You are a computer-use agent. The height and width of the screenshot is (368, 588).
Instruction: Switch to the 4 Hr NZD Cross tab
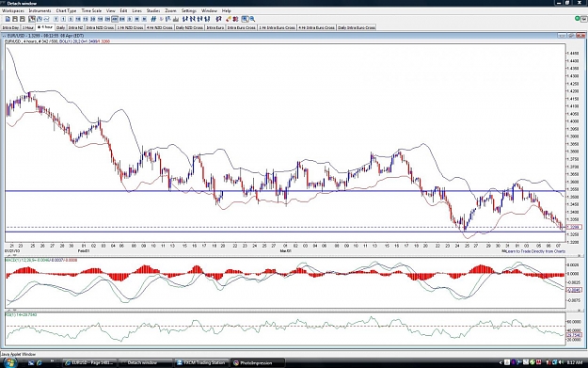pyautogui.click(x=160, y=27)
